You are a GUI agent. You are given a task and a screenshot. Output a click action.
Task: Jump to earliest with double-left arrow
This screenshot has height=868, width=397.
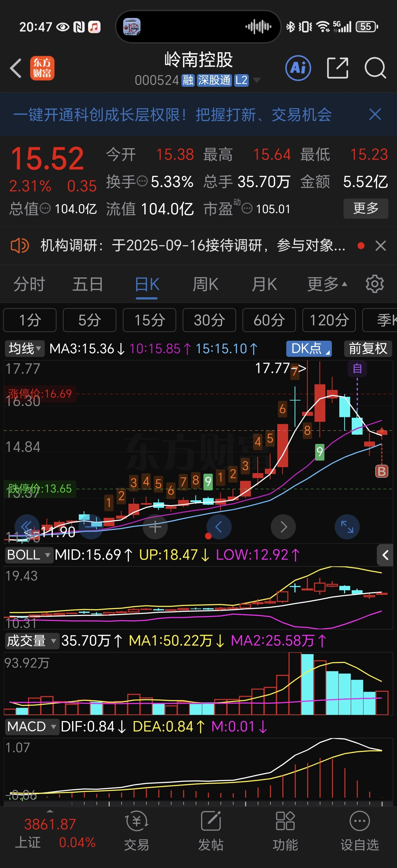pos(27,527)
